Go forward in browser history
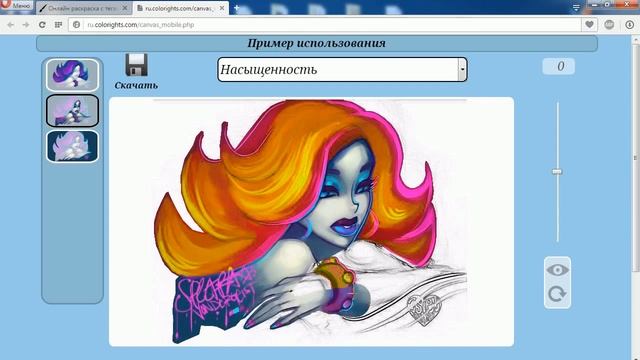Image resolution: width=640 pixels, height=360 pixels. [x=26, y=25]
